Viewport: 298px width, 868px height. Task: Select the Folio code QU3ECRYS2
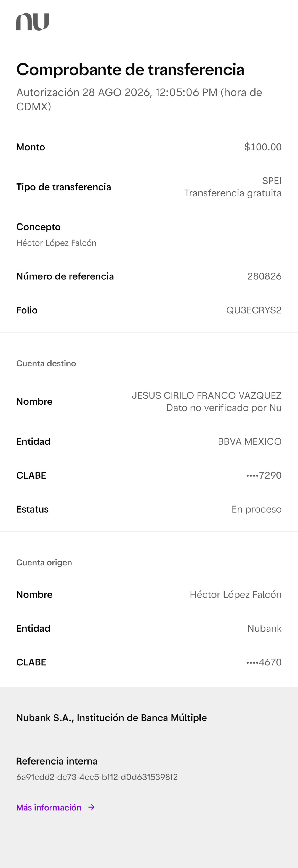(254, 310)
